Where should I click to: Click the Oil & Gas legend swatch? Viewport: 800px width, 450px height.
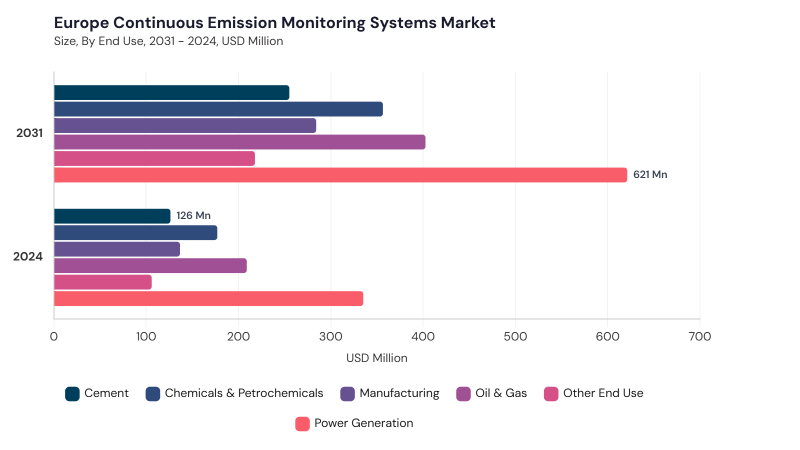[463, 394]
